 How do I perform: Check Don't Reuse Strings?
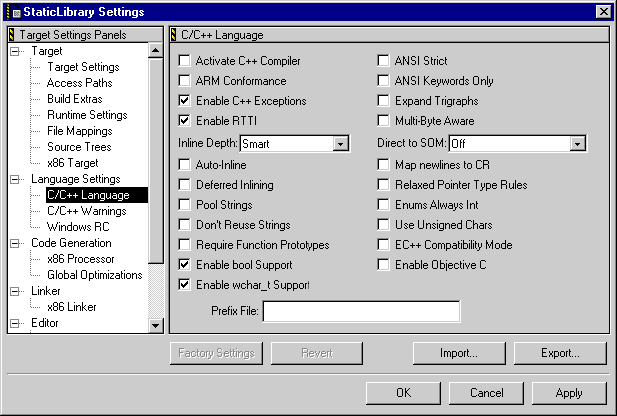point(184,225)
